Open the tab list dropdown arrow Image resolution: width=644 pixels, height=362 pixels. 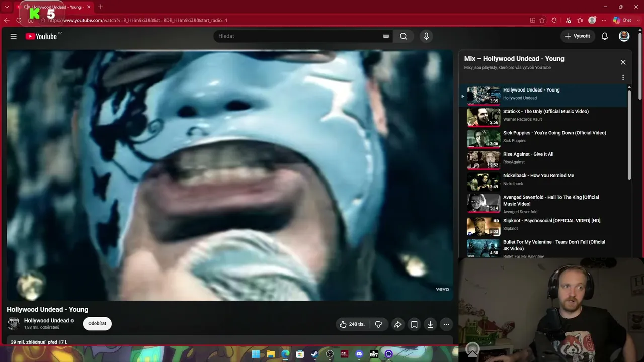[x=7, y=7]
